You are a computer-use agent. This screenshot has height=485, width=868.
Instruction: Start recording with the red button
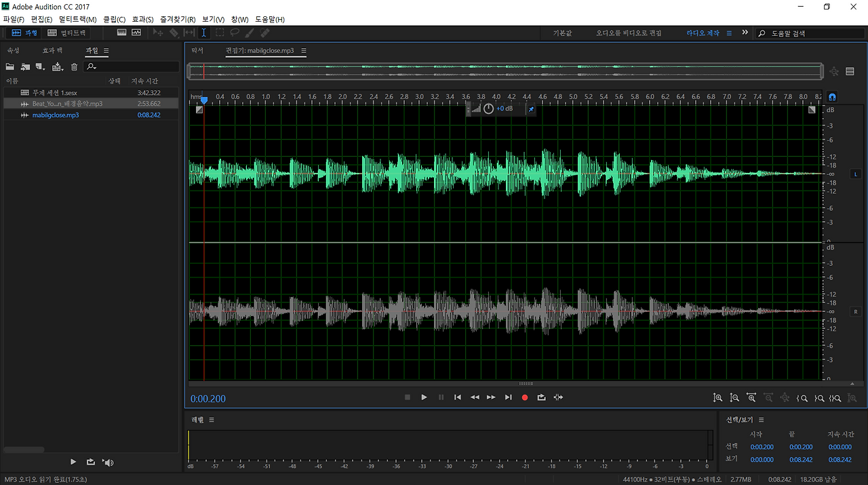pos(525,397)
